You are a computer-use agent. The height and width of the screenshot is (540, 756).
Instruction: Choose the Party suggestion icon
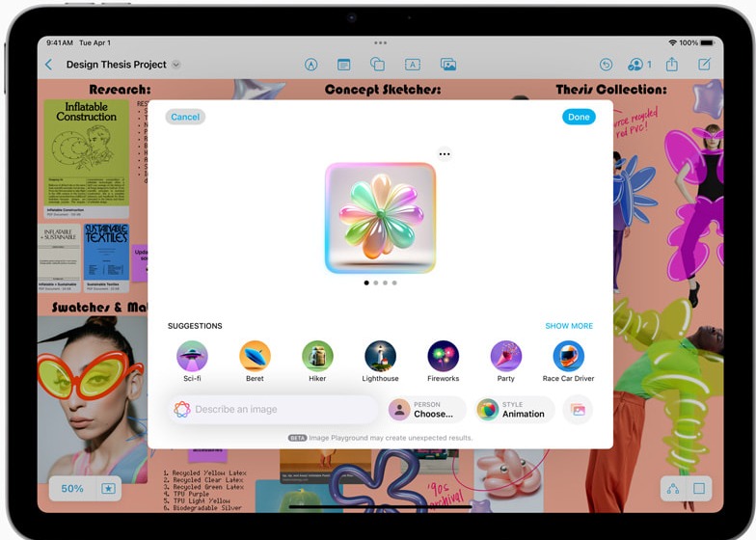[505, 357]
